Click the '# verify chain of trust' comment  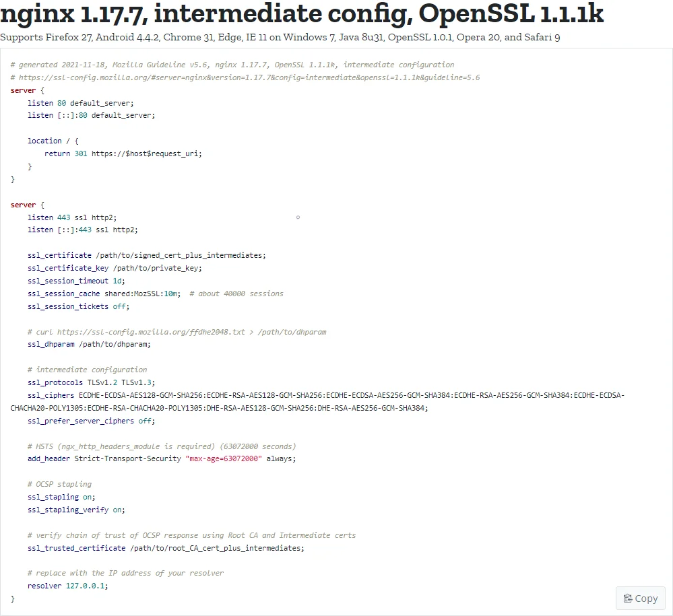[x=192, y=535]
